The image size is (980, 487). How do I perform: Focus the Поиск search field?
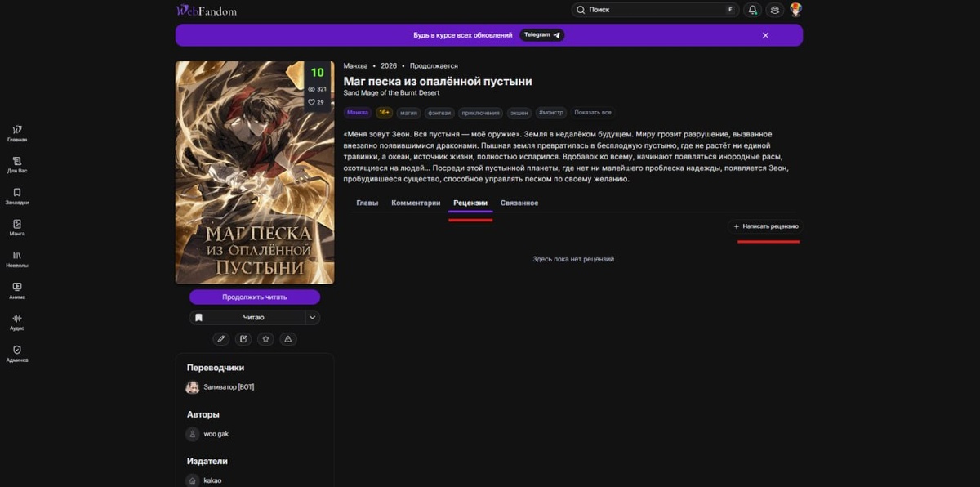point(654,10)
